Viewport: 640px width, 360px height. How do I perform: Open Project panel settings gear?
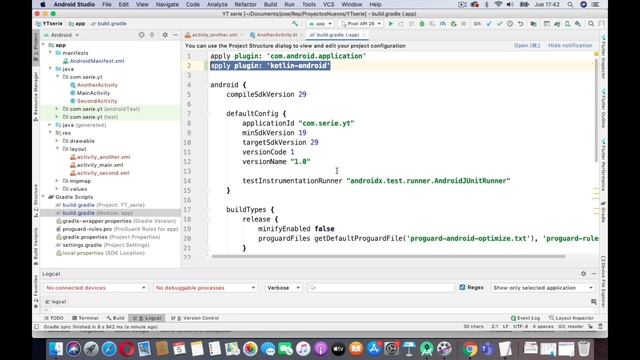point(165,35)
